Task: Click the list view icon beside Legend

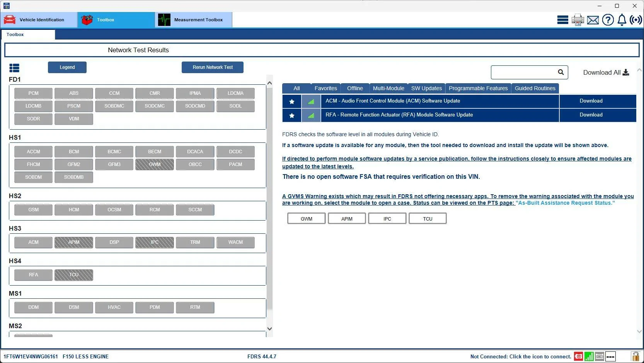Action: tap(14, 68)
